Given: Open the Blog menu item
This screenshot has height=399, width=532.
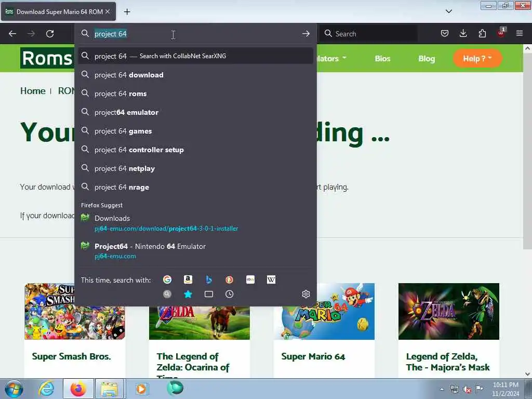Looking at the screenshot, I should coord(427,58).
